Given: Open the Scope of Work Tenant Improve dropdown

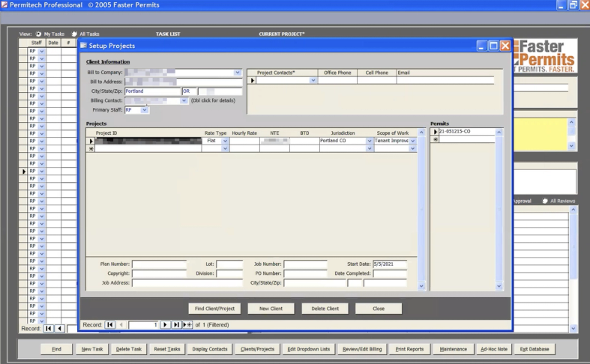Looking at the screenshot, I should [x=413, y=141].
